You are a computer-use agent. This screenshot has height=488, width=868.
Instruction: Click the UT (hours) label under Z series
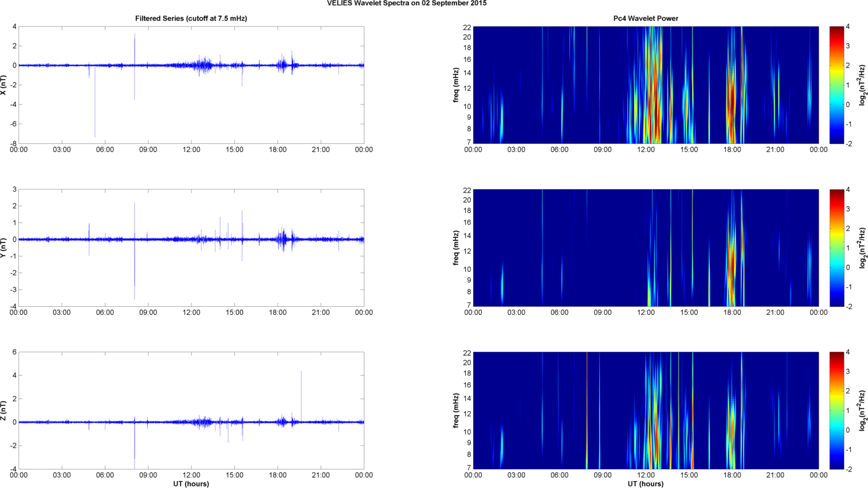191,484
